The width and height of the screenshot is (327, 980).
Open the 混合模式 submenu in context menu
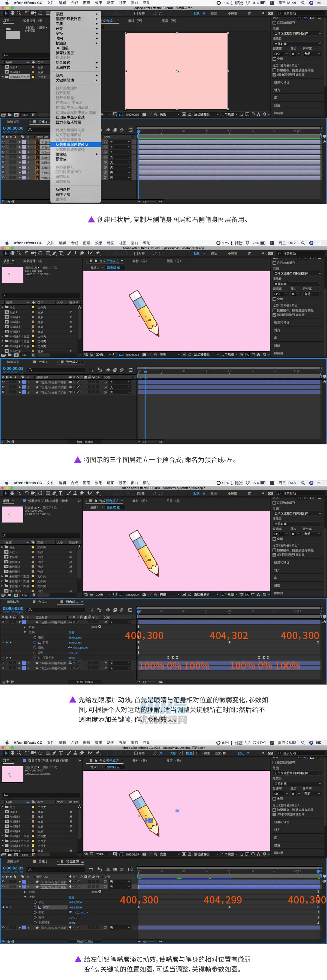point(75,62)
